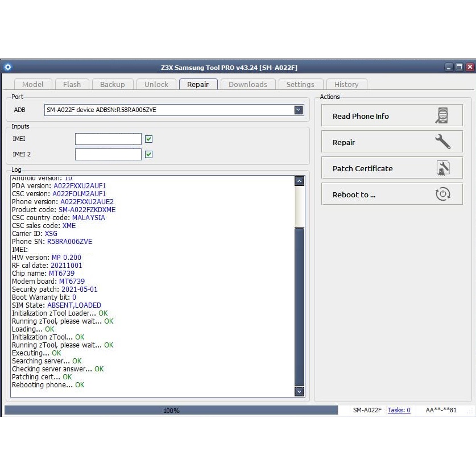Click Phone version A022FXXU2AUE2 value
The height and width of the screenshot is (476, 476).
point(87,201)
